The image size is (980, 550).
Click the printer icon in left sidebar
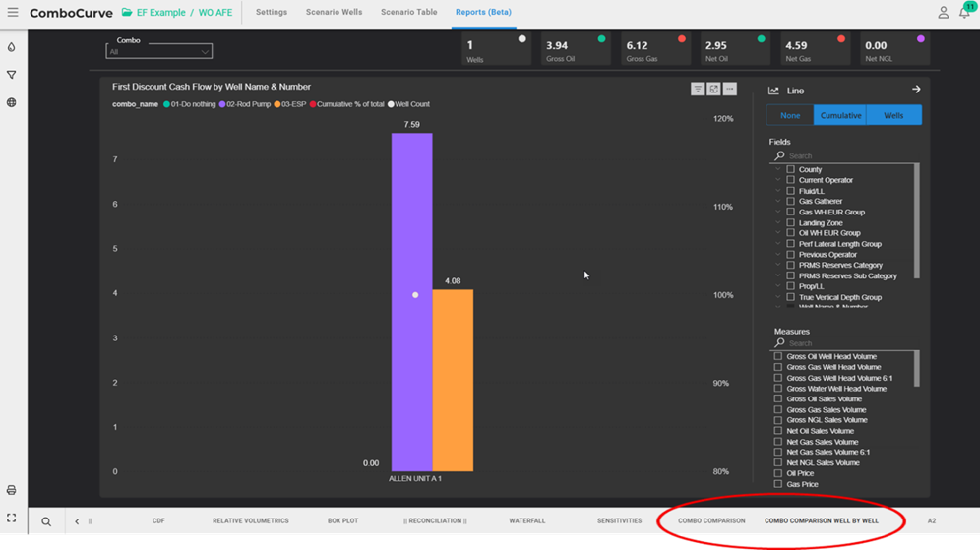pos(12,490)
